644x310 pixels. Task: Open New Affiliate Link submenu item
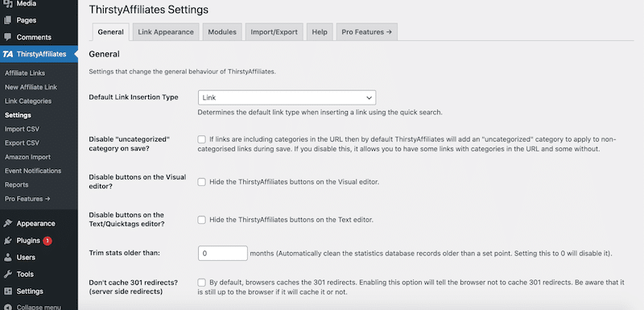tap(31, 87)
